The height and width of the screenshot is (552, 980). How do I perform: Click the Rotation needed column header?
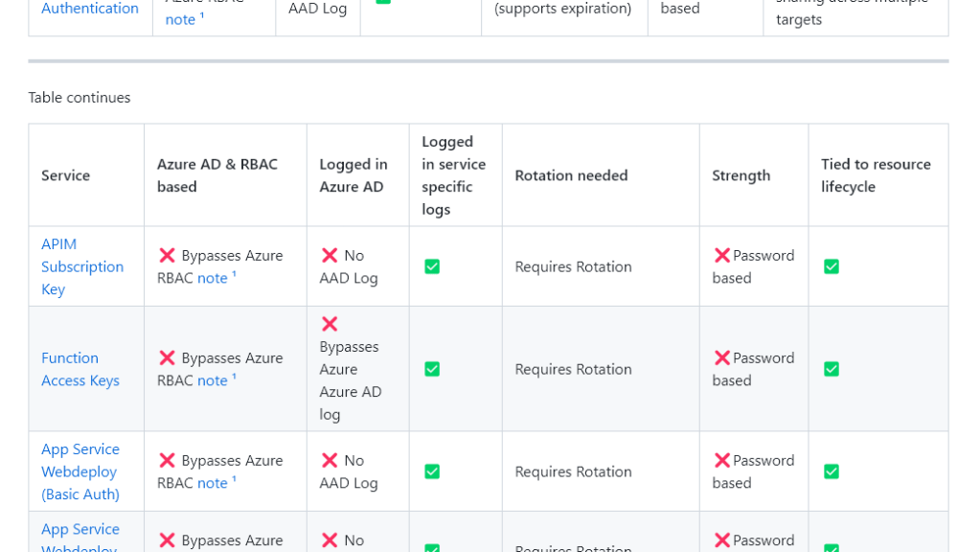571,175
